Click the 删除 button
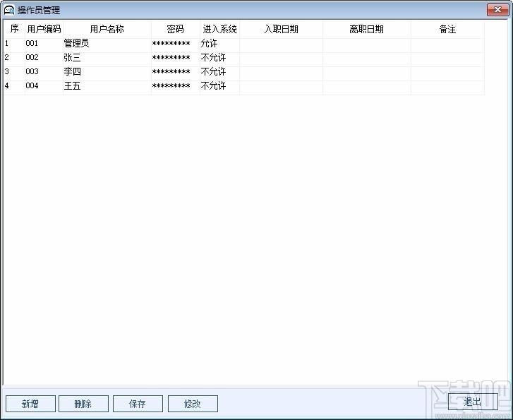 pos(83,404)
